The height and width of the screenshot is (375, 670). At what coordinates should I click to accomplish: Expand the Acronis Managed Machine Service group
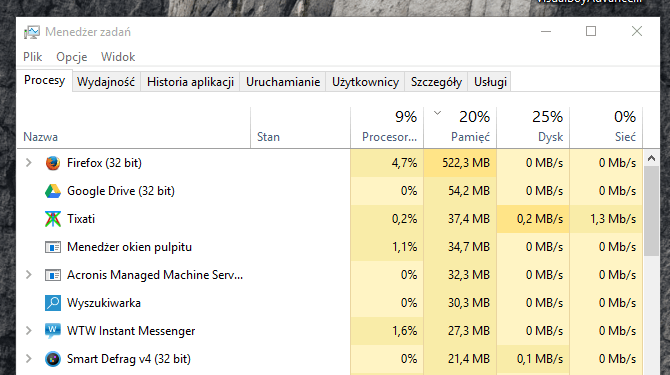[x=29, y=275]
